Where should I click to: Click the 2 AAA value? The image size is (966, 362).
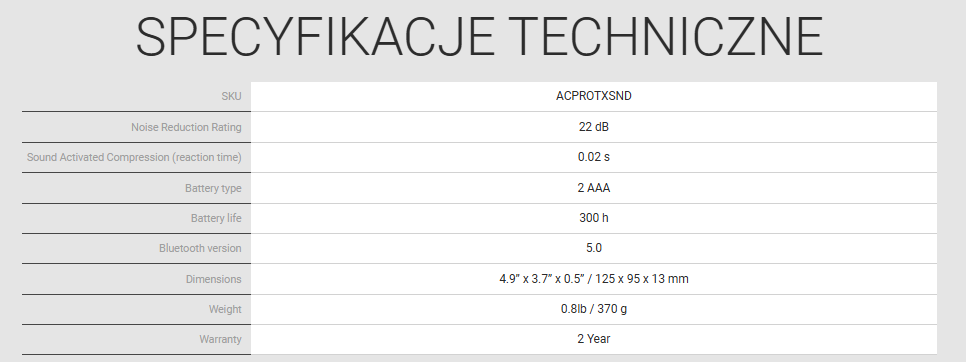pyautogui.click(x=593, y=188)
